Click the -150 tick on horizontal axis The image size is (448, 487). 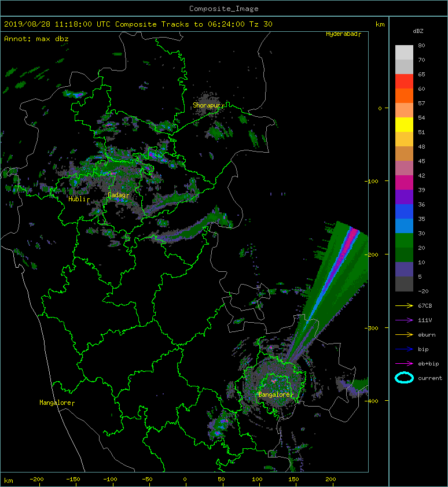click(73, 479)
